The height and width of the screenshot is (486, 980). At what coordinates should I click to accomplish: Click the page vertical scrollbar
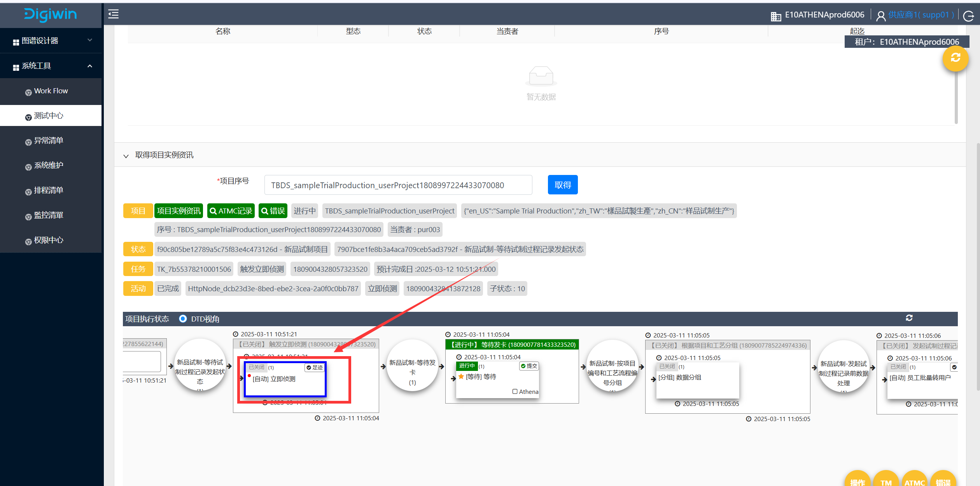[978, 266]
